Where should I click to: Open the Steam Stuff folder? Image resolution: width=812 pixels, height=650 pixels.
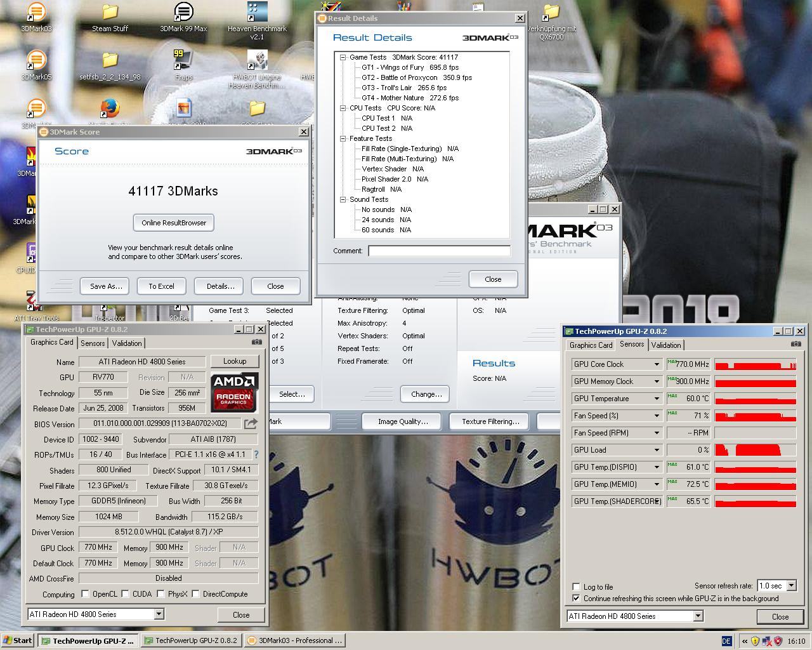point(110,17)
